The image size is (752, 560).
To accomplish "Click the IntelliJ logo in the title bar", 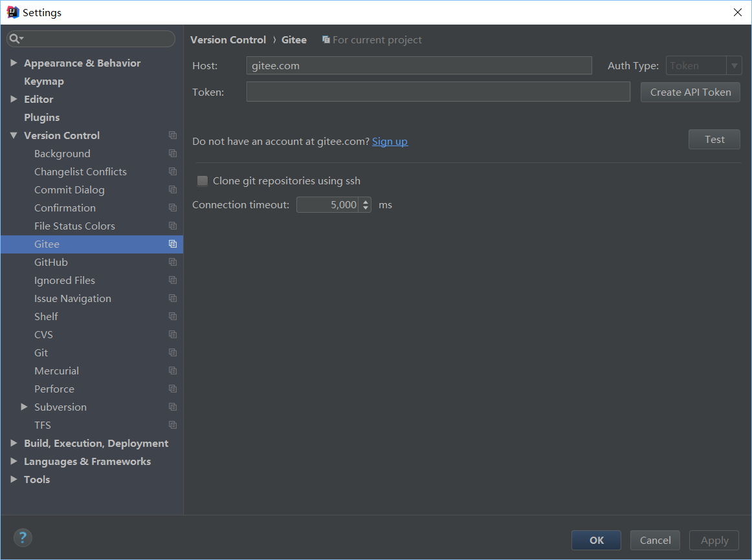I will click(12, 12).
